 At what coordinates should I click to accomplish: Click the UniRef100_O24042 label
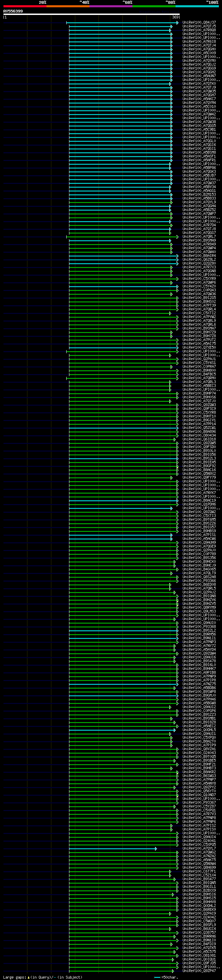point(199,918)
